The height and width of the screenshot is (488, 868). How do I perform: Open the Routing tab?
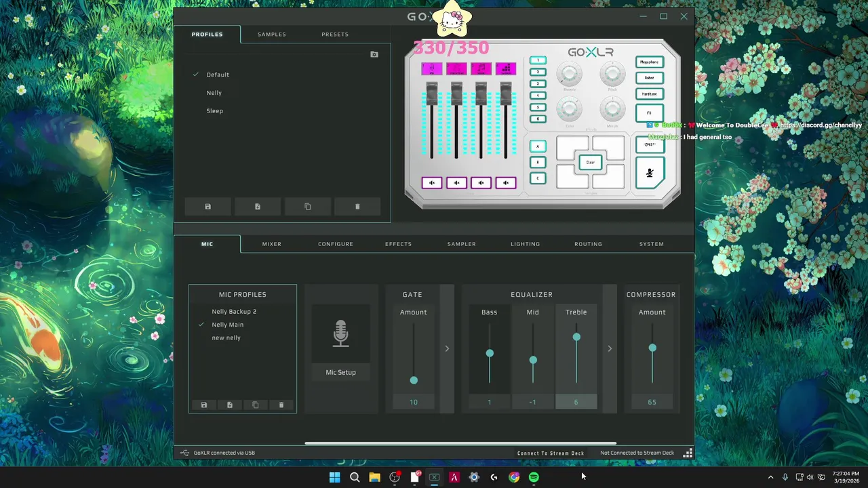(x=589, y=244)
